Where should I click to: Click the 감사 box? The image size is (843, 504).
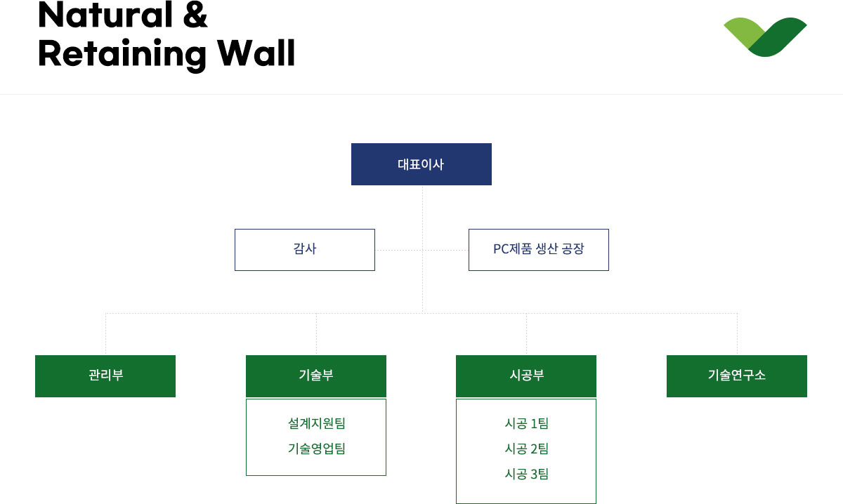pyautogui.click(x=305, y=250)
